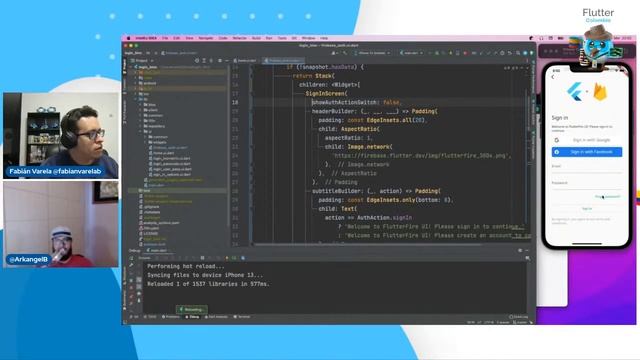Open the Tools menu
This screenshot has height=360, width=640.
(x=282, y=38)
